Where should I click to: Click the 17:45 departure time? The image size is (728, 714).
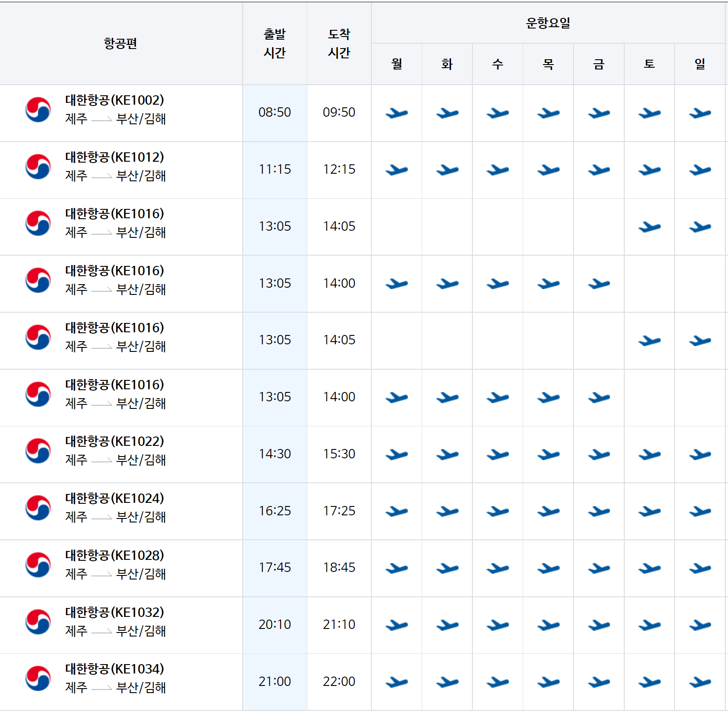[275, 567]
